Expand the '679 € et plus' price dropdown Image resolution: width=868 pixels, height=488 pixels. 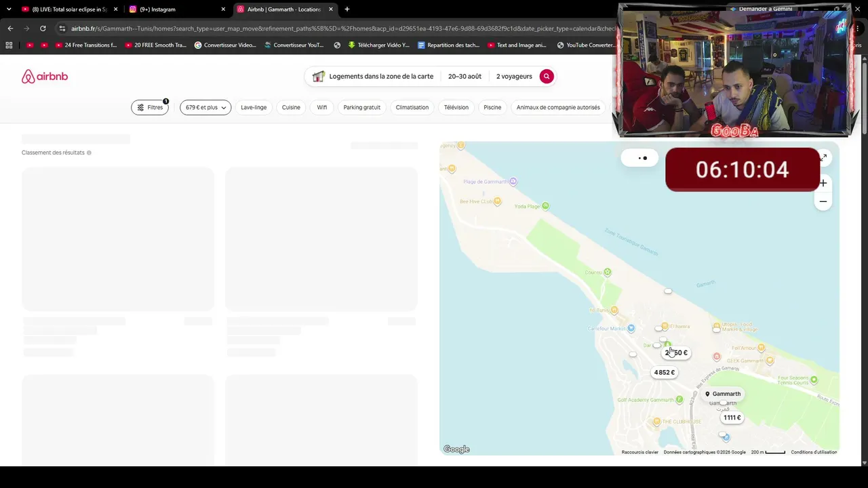coord(205,107)
